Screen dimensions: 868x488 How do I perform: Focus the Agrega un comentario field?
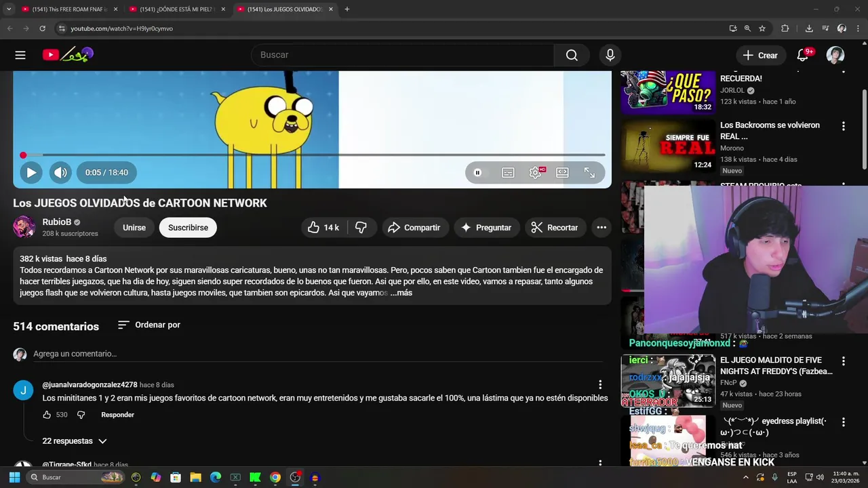pos(319,354)
